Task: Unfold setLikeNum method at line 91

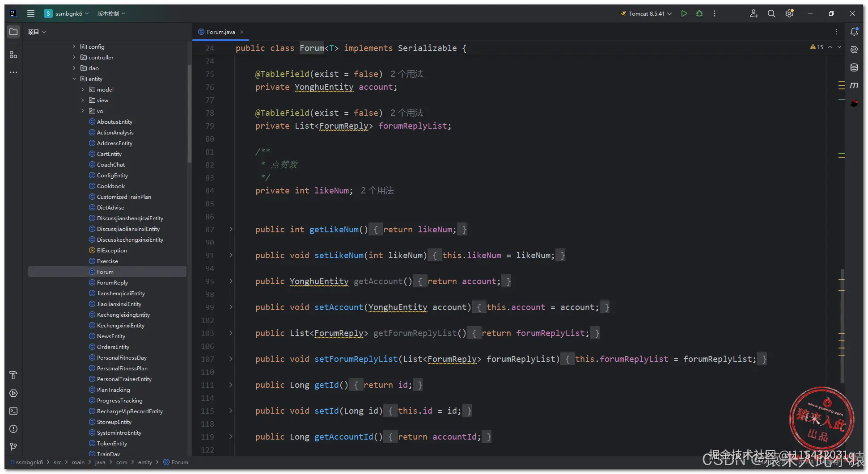Action: 231,255
